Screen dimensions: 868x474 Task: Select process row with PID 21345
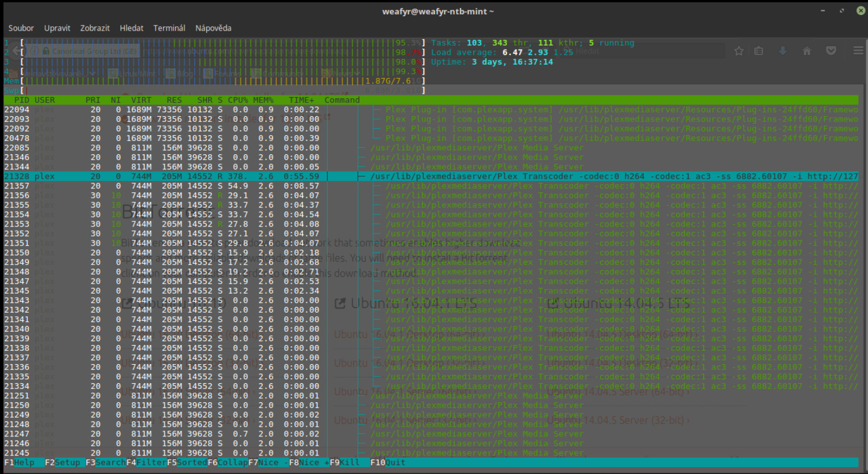click(x=431, y=291)
